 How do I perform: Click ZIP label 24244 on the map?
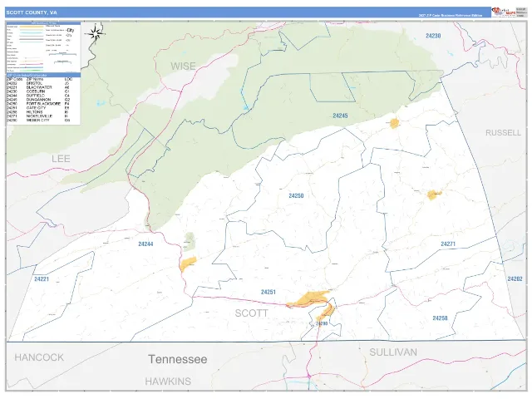click(x=146, y=244)
